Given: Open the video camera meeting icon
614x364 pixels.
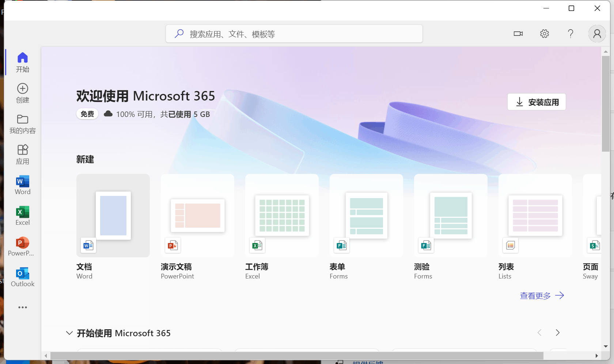Looking at the screenshot, I should [518, 34].
